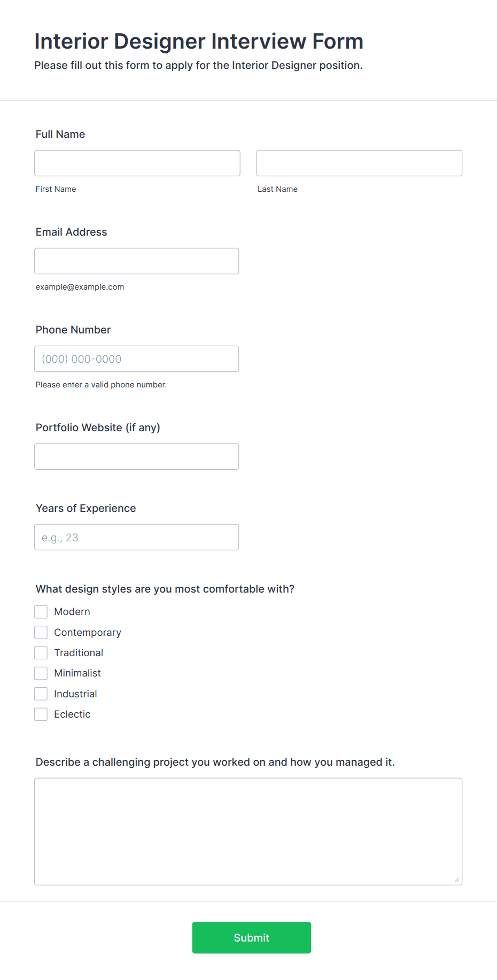497x980 pixels.
Task: Submit the interview form
Action: tap(252, 937)
